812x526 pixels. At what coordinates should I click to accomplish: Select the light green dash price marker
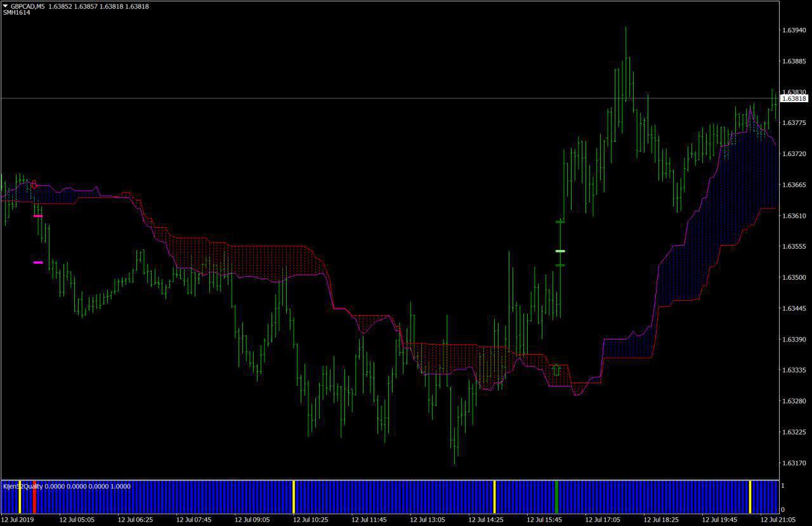[x=560, y=251]
